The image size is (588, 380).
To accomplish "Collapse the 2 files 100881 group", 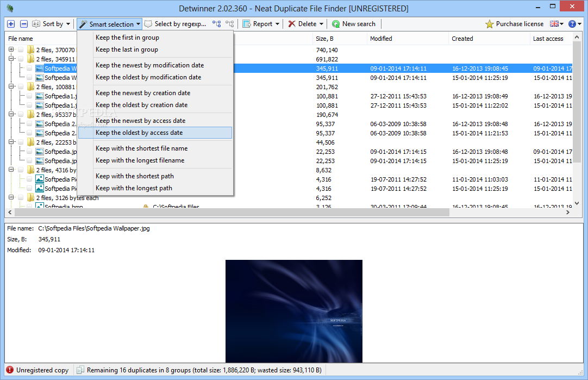I will [x=11, y=86].
